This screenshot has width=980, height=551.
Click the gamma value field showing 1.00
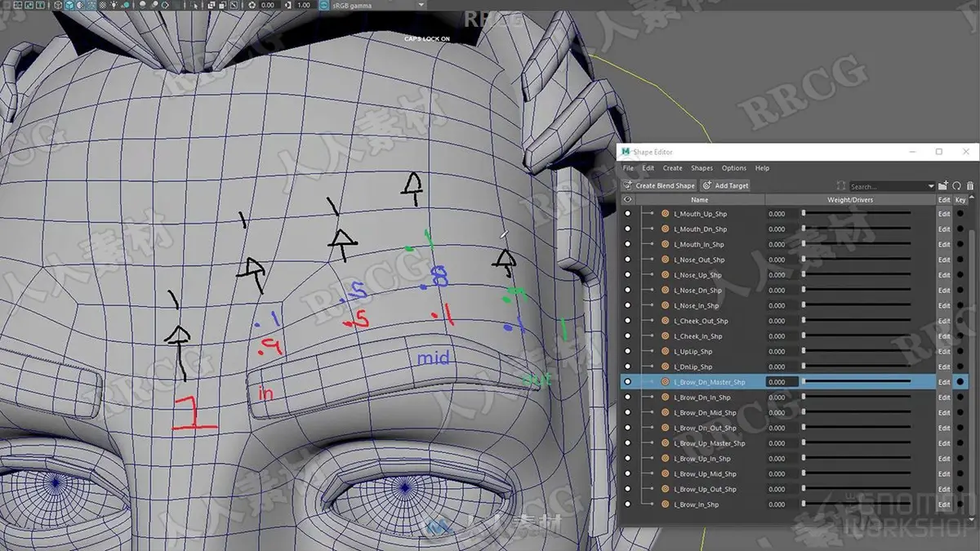(x=303, y=5)
